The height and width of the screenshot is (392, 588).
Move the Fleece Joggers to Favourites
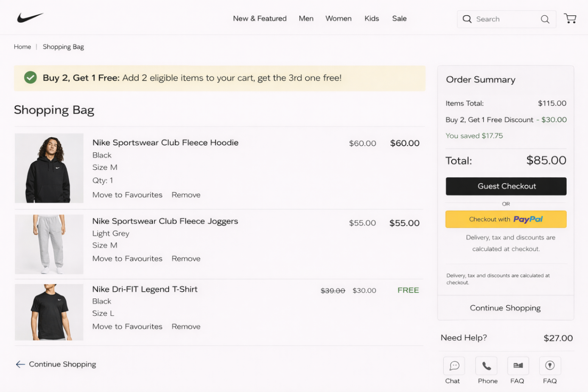tap(127, 258)
